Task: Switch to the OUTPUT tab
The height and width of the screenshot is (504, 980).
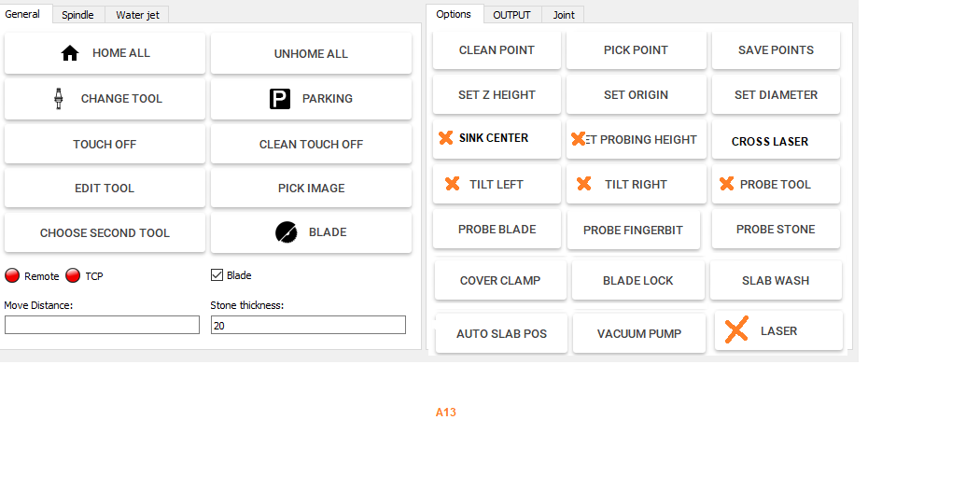Action: coord(511,15)
